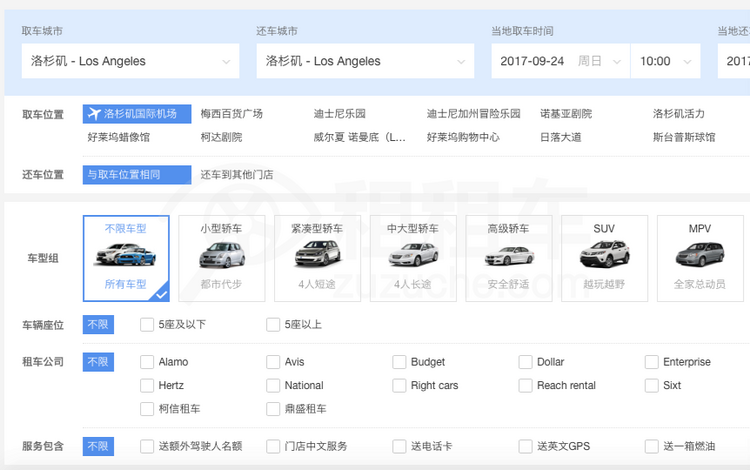Select 高级轿车 car type card
Viewport: 750px width, 470px height.
[509, 258]
